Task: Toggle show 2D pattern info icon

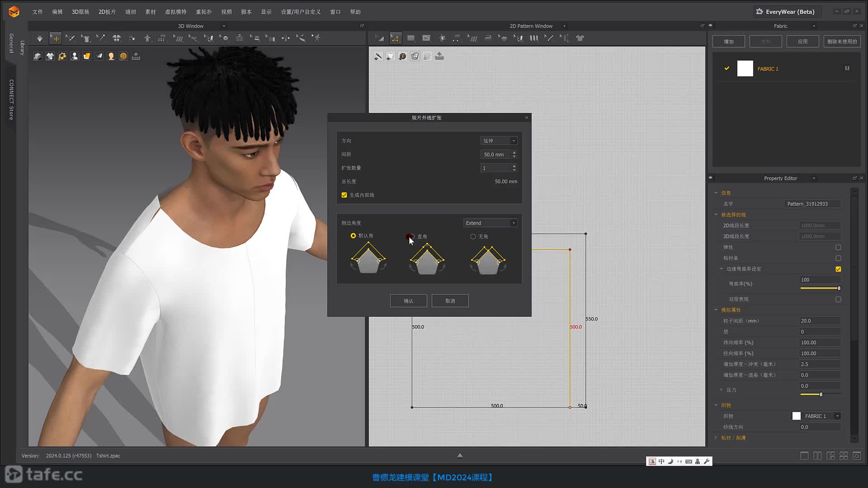Action: pos(403,56)
